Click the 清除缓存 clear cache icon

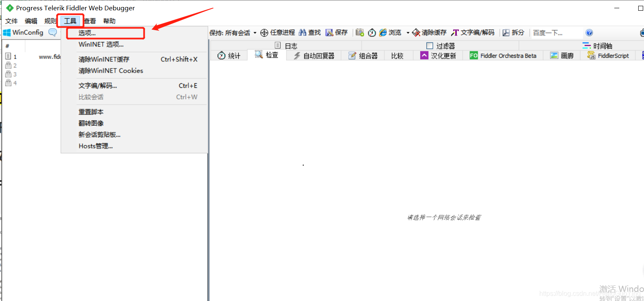[416, 33]
